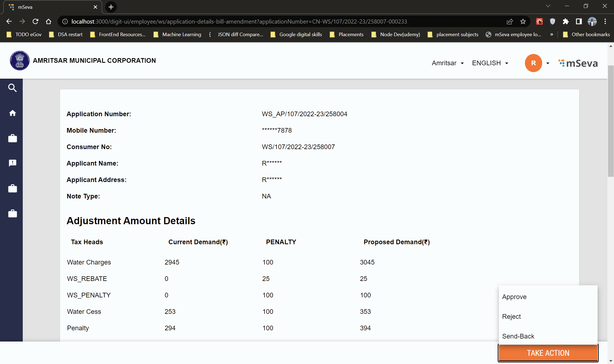Open the sidebar home icon
This screenshot has height=364, width=614.
click(x=12, y=113)
